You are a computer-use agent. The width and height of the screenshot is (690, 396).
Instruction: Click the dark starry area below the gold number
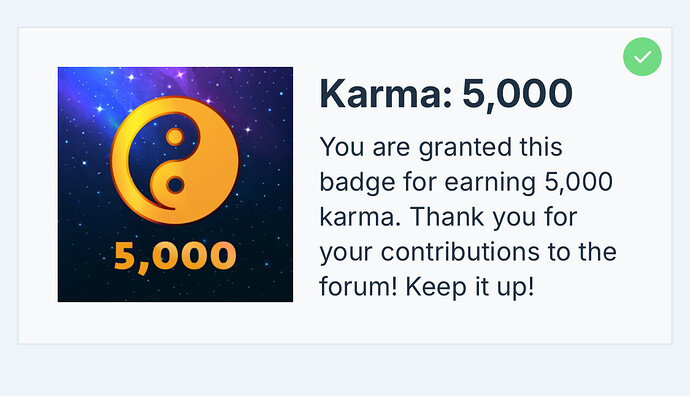pos(175,288)
